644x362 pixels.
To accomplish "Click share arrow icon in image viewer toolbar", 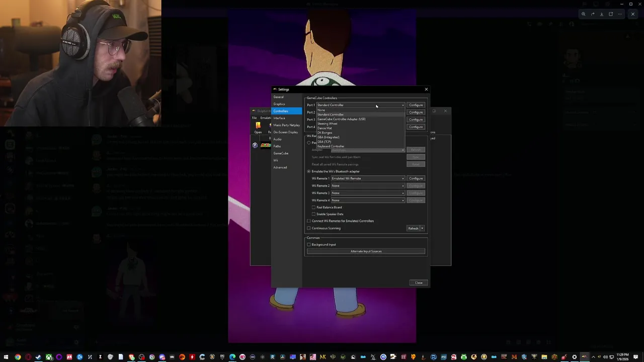I will (x=592, y=14).
